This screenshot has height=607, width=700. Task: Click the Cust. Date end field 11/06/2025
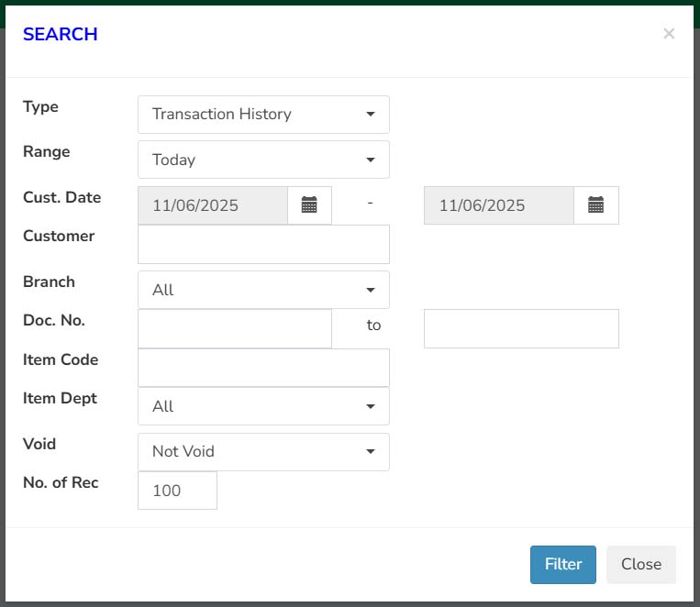pos(499,205)
